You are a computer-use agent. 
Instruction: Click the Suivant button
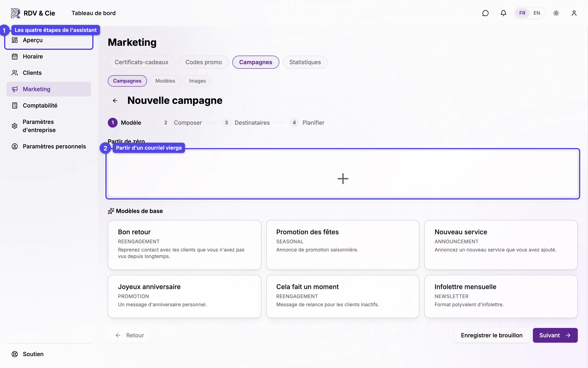[x=555, y=335]
